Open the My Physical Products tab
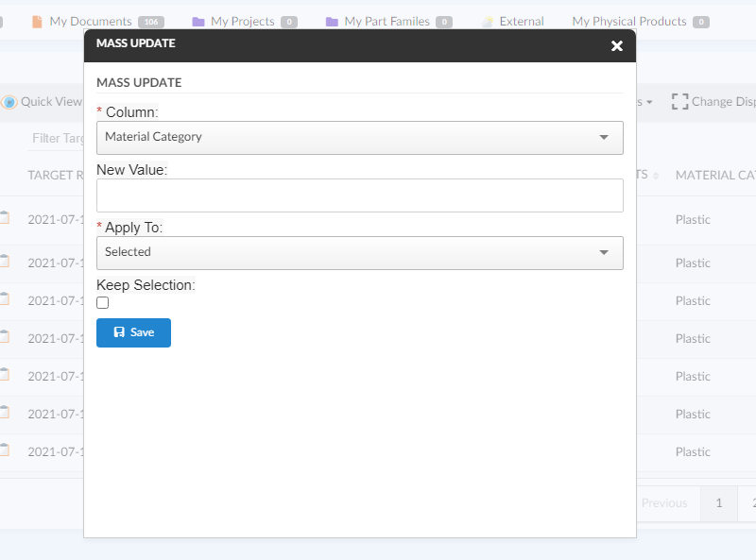This screenshot has width=756, height=560. (x=628, y=22)
